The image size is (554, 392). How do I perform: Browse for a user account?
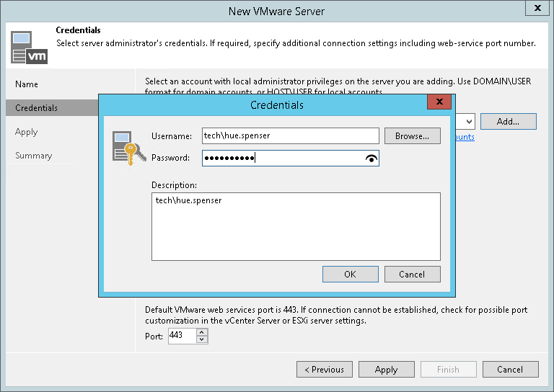click(413, 136)
